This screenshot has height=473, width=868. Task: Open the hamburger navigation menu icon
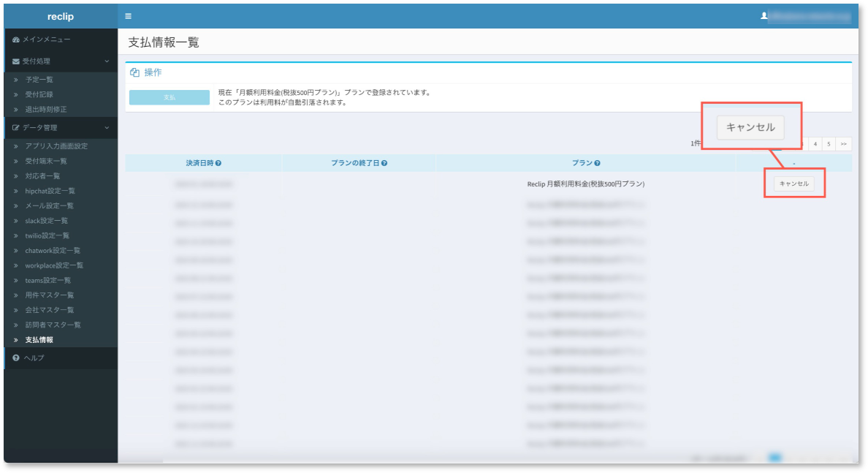(x=128, y=15)
